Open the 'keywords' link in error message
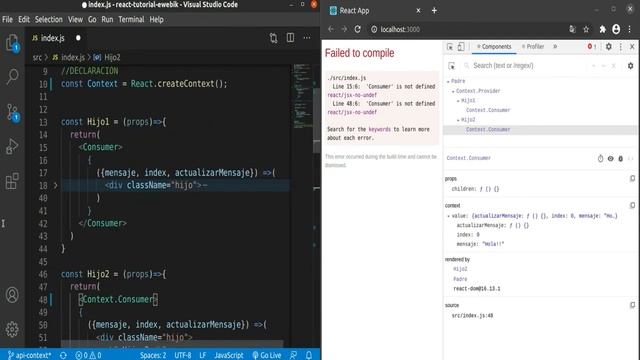The width and height of the screenshot is (640, 360). click(x=379, y=129)
